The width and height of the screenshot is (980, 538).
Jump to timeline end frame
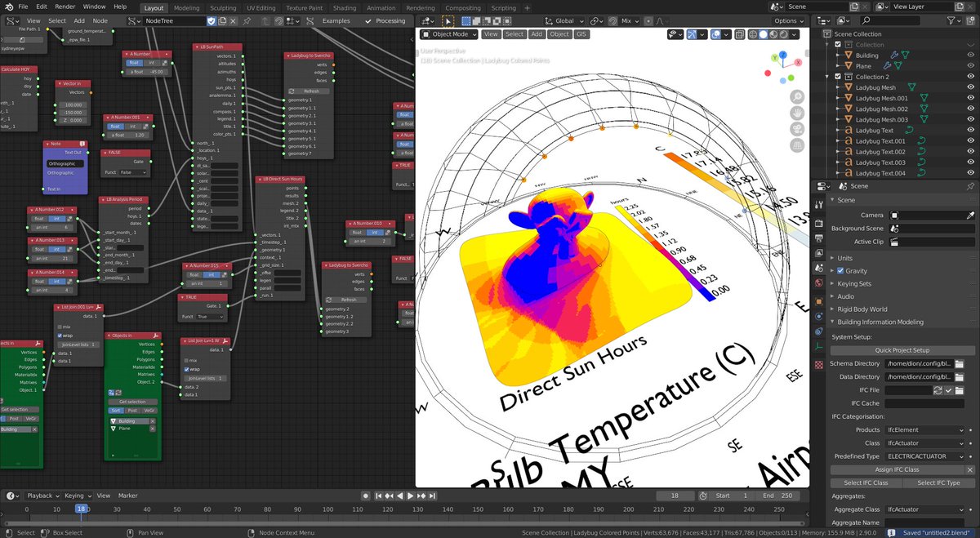[433, 496]
